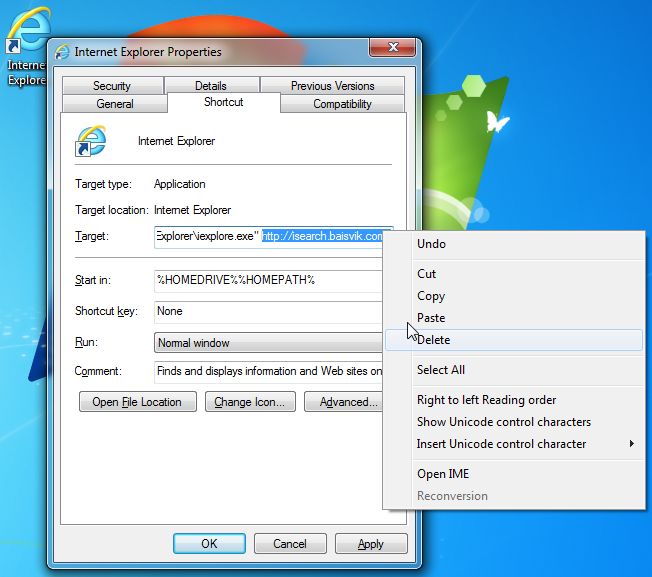Choose Delete from the context menu

pos(515,340)
